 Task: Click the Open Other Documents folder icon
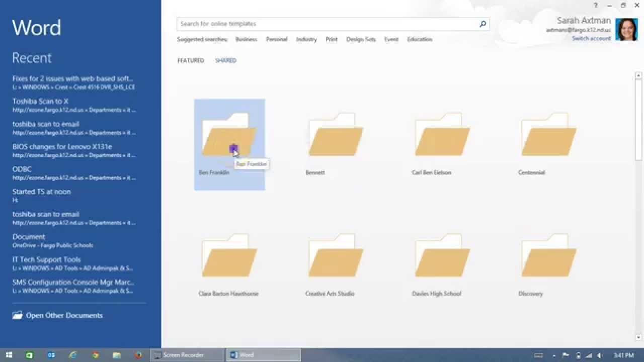pyautogui.click(x=18, y=315)
